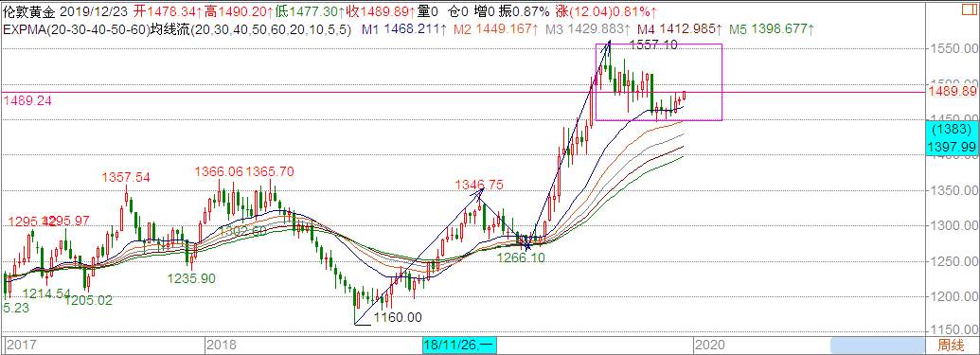The image size is (980, 355).
Task: Click the 1160.00 low price label
Action: (x=398, y=317)
